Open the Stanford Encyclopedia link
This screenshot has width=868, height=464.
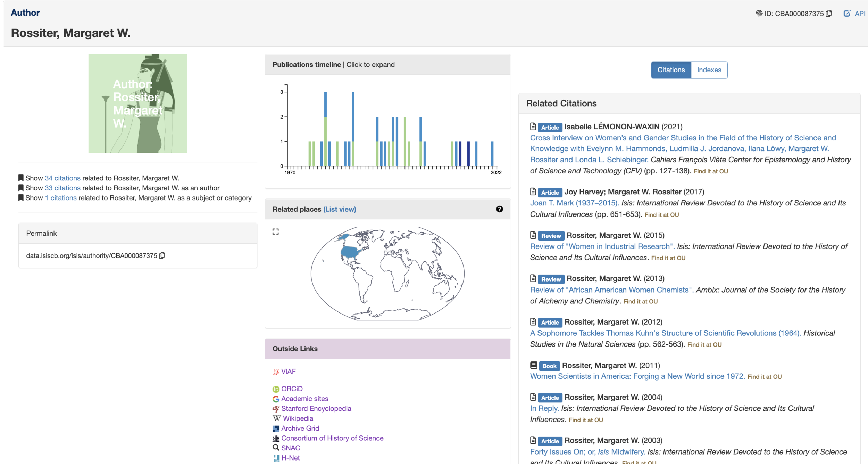pyautogui.click(x=316, y=408)
